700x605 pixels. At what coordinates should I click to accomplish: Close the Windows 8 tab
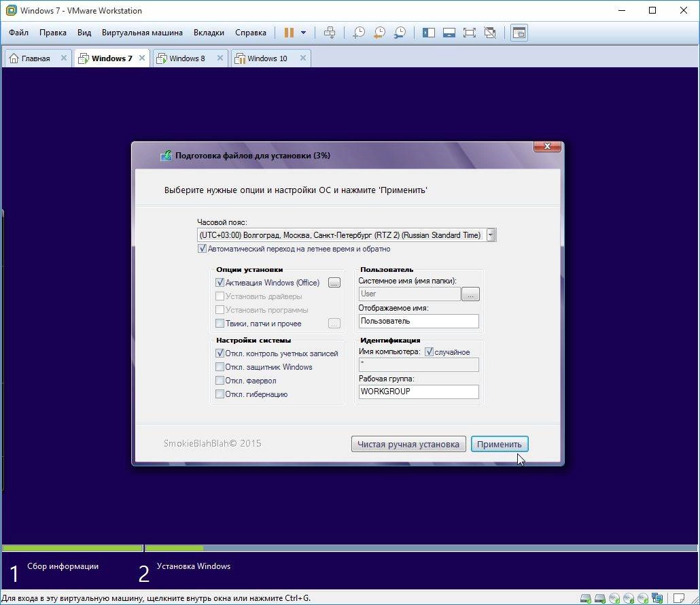[220, 58]
